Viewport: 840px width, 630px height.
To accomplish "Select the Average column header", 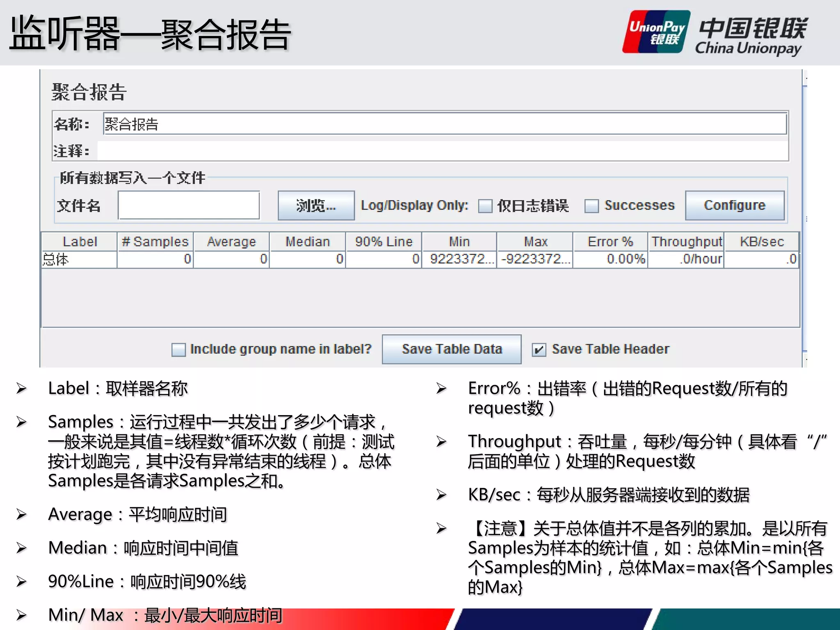I will click(x=231, y=242).
